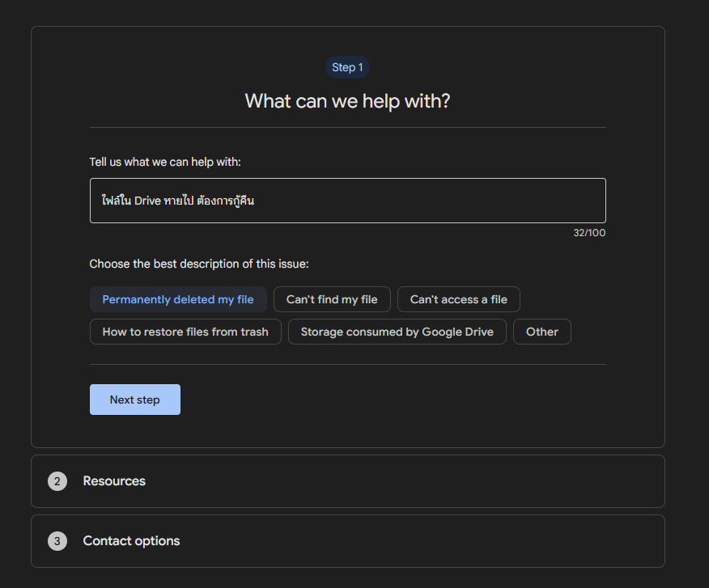This screenshot has height=588, width=709.
Task: Pick the 'Can't access a file' chip
Action: click(x=458, y=299)
